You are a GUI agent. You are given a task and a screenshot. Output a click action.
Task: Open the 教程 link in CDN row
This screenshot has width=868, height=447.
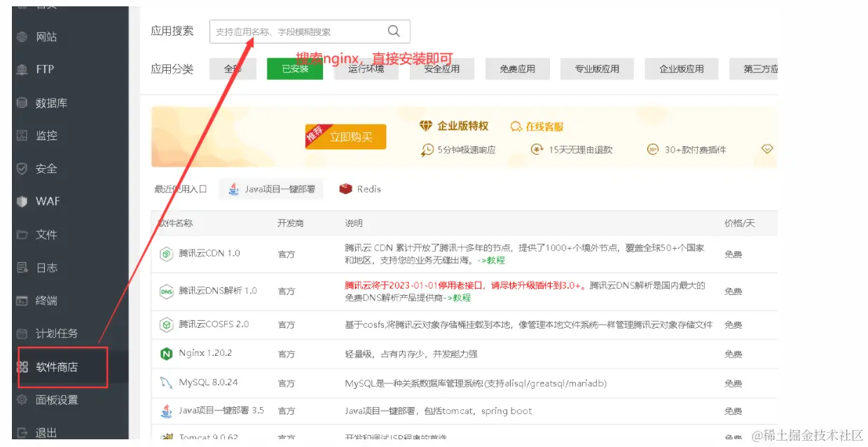(496, 260)
